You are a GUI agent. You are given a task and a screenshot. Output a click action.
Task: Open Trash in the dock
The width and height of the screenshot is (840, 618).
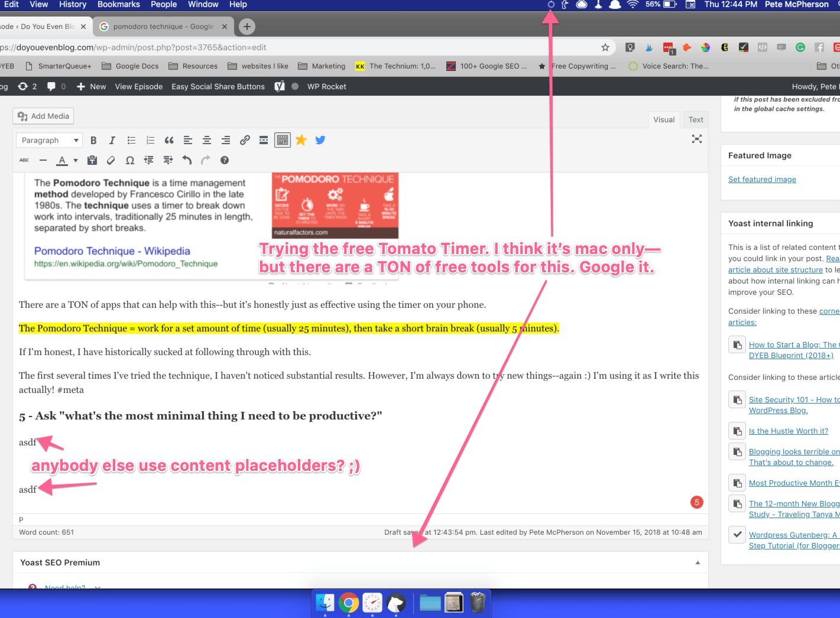tap(478, 603)
